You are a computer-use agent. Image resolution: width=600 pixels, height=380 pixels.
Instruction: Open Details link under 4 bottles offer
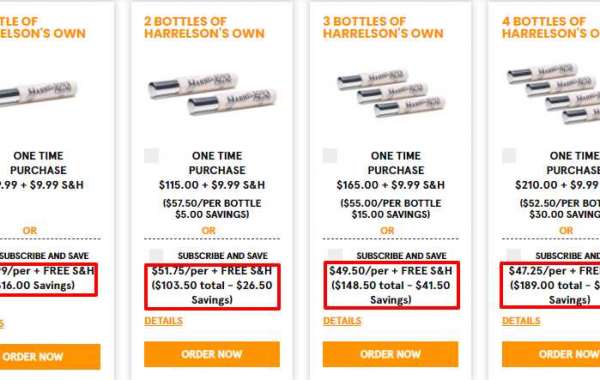pos(521,321)
